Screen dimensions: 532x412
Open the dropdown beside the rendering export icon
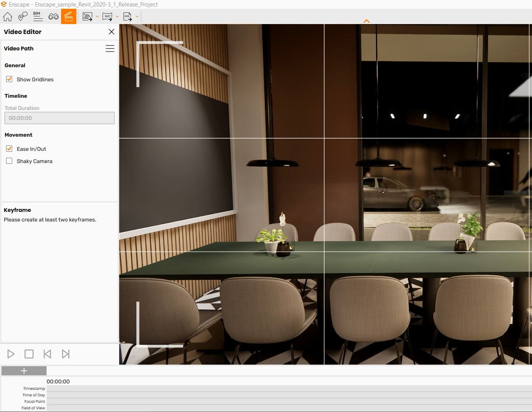(x=97, y=16)
